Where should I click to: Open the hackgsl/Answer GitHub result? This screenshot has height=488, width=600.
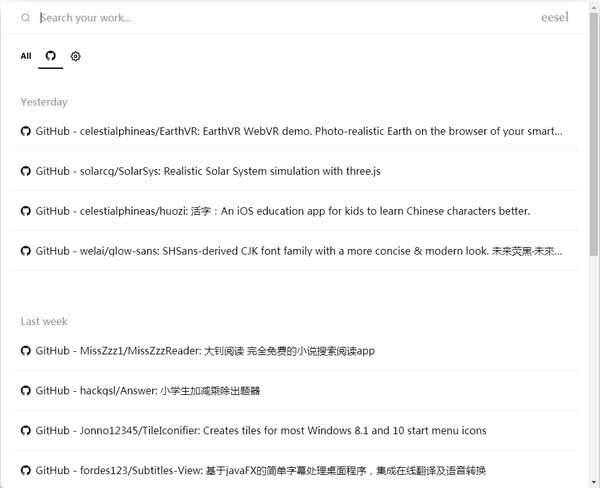point(295,390)
